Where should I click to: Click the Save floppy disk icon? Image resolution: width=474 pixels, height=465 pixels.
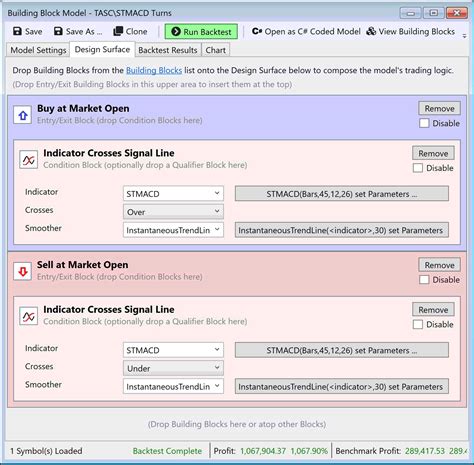(17, 31)
